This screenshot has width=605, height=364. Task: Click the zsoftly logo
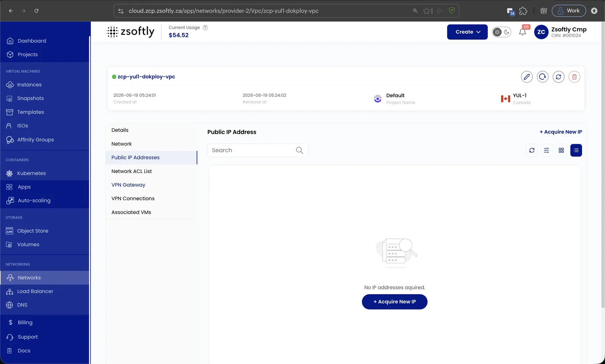(x=130, y=32)
